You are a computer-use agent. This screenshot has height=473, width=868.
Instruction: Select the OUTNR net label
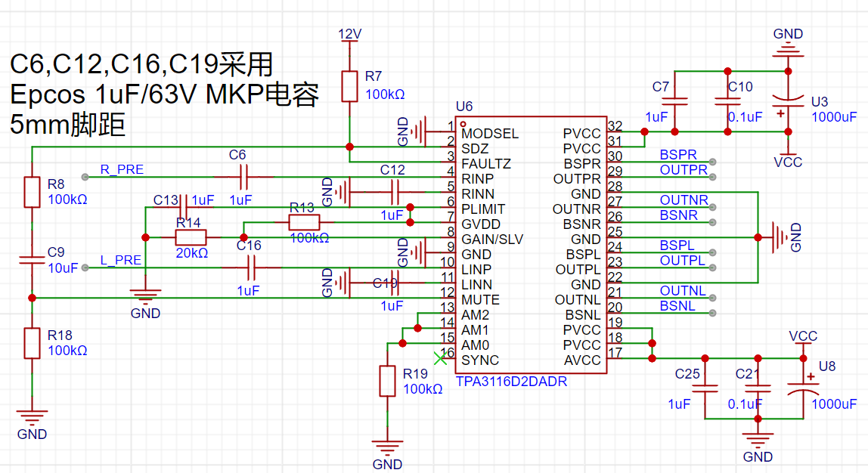click(684, 199)
